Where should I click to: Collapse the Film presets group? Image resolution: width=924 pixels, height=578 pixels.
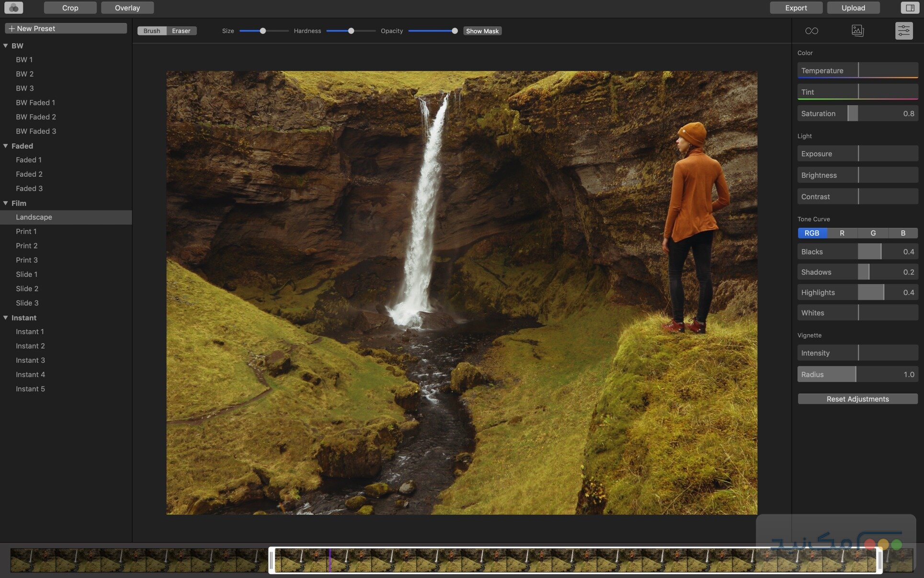coord(6,203)
